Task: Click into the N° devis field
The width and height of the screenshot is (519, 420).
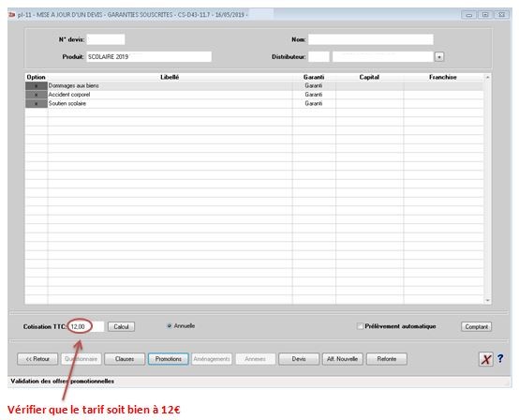Action: (106, 39)
